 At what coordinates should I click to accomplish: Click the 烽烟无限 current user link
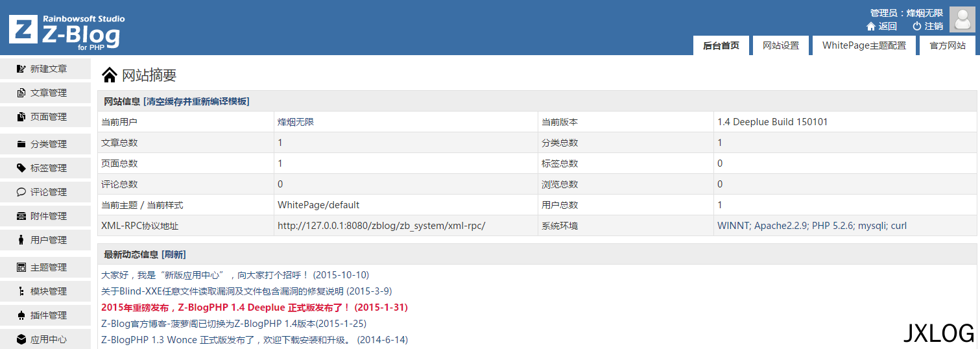(296, 122)
